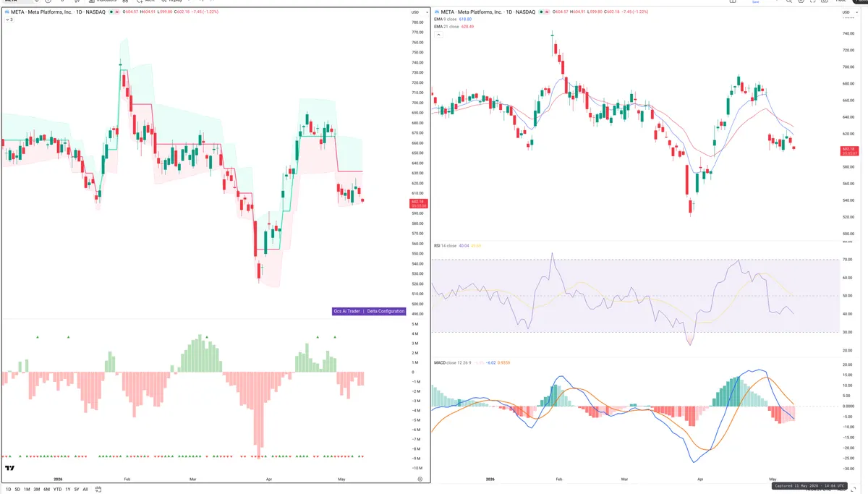Show the All time range
This screenshot has width=868, height=494.
(x=85, y=490)
